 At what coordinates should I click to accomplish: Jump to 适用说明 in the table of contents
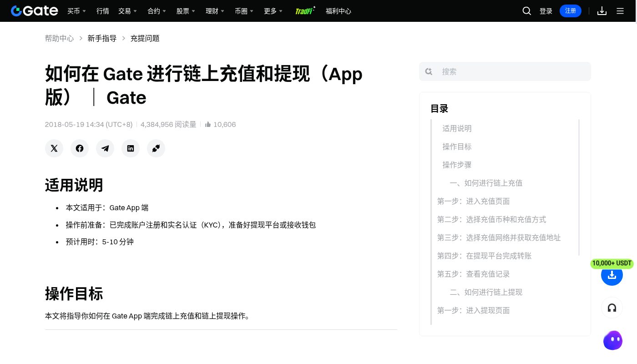tap(457, 128)
